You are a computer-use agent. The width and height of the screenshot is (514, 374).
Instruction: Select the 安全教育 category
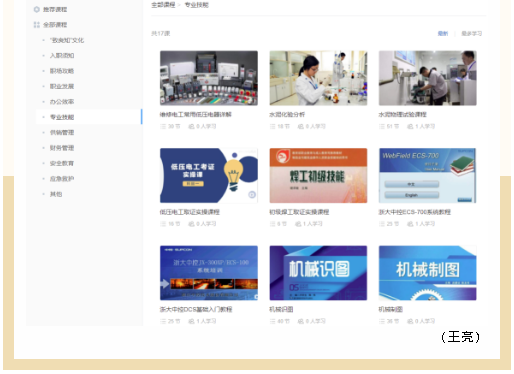(x=62, y=163)
